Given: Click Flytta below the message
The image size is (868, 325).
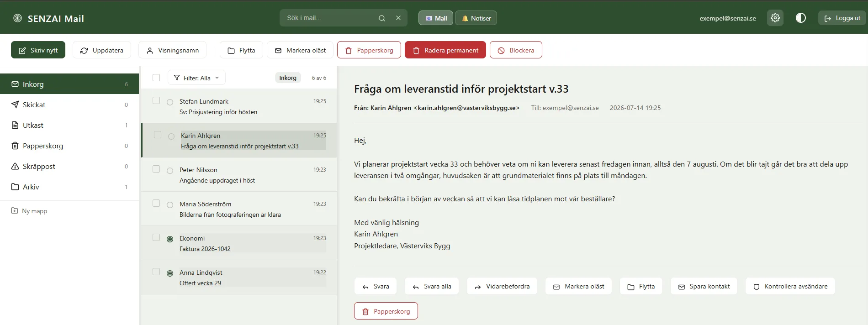Looking at the screenshot, I should click(641, 286).
